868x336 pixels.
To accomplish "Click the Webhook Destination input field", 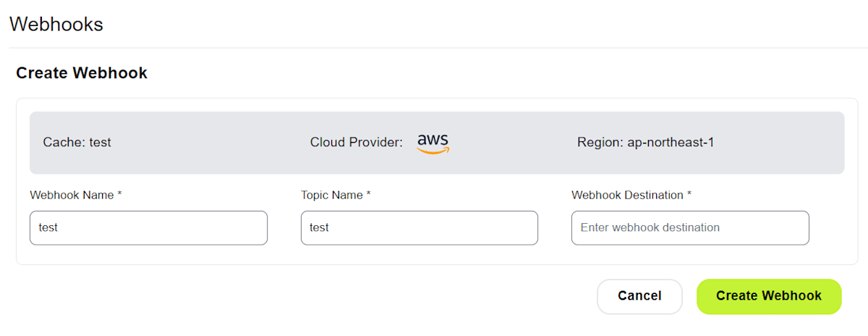I will (x=690, y=227).
